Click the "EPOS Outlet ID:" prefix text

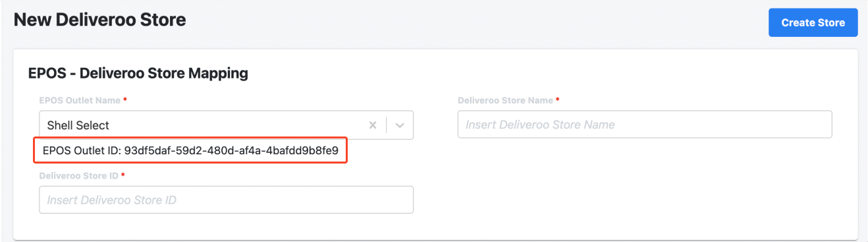82,150
